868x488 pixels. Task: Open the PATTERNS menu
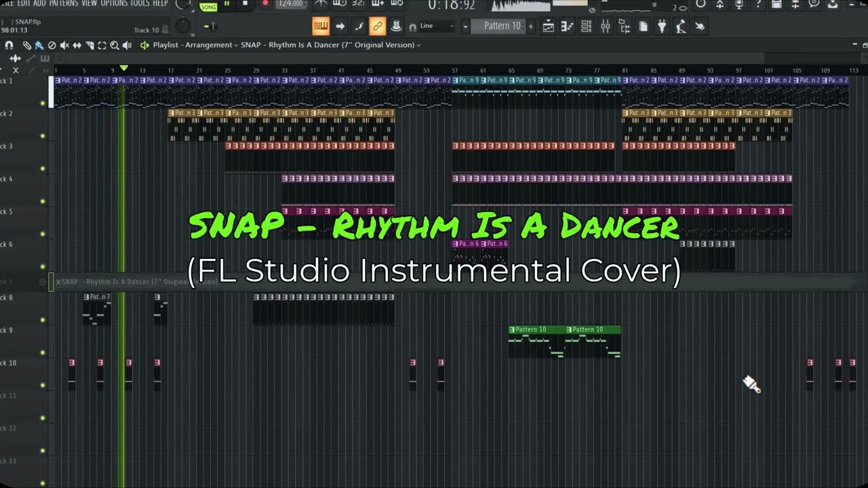pyautogui.click(x=64, y=3)
